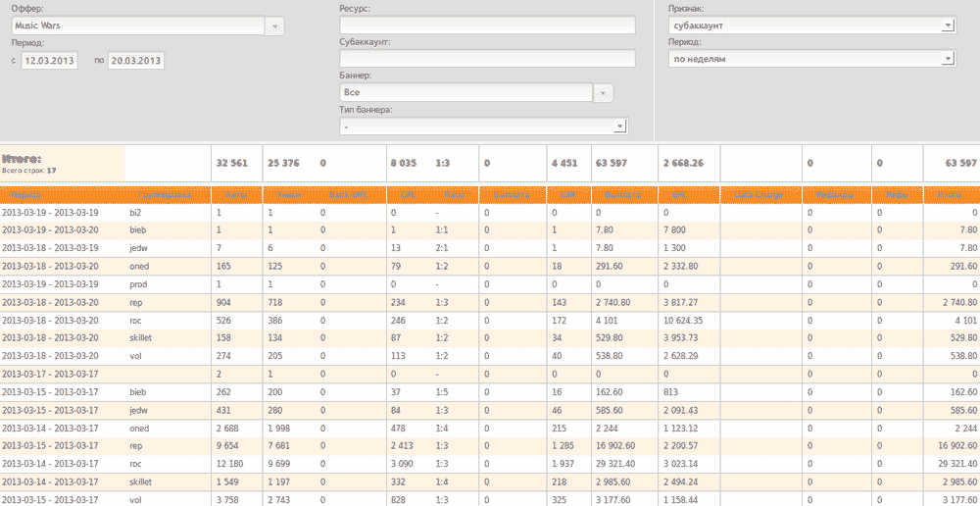This screenshot has height=506, width=980.
Task: Sort by the Уники column header
Action: [289, 195]
